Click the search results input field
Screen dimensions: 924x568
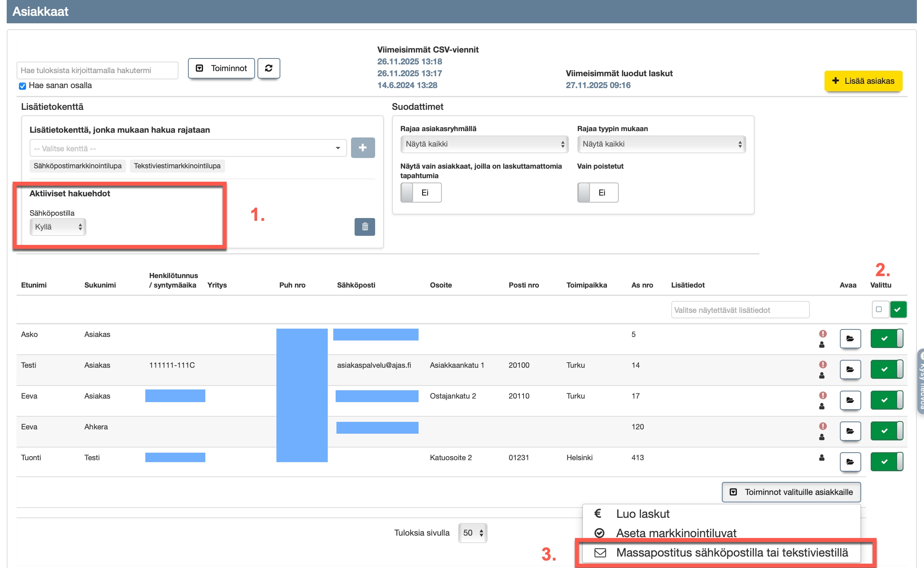point(97,70)
